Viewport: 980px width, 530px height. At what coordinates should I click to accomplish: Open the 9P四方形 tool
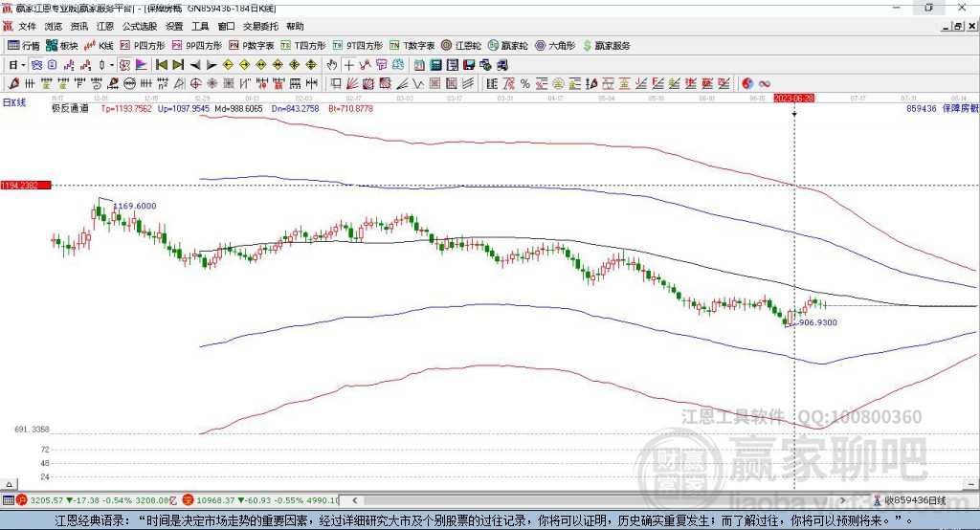[x=197, y=46]
